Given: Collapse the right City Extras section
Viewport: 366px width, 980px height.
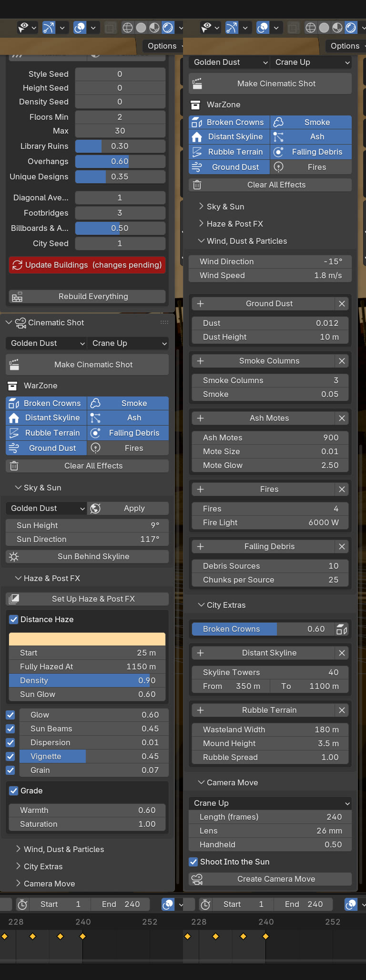Looking at the screenshot, I should pos(201,605).
